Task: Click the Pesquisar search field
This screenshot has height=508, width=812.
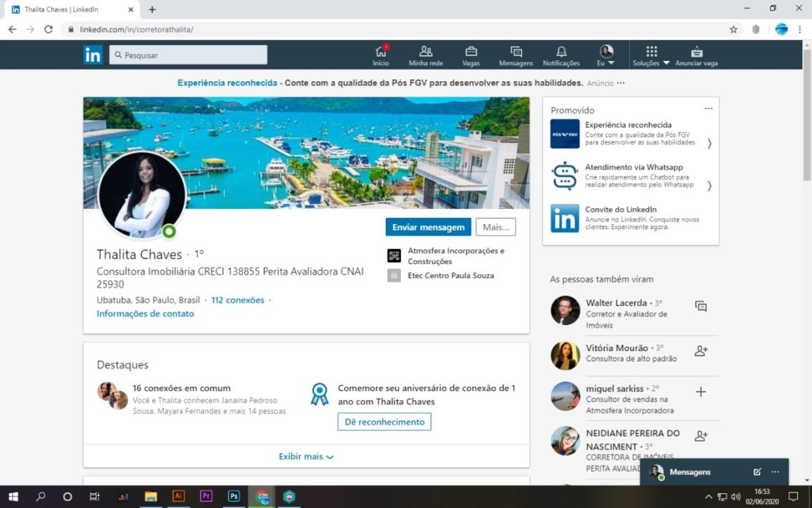Action: 189,55
